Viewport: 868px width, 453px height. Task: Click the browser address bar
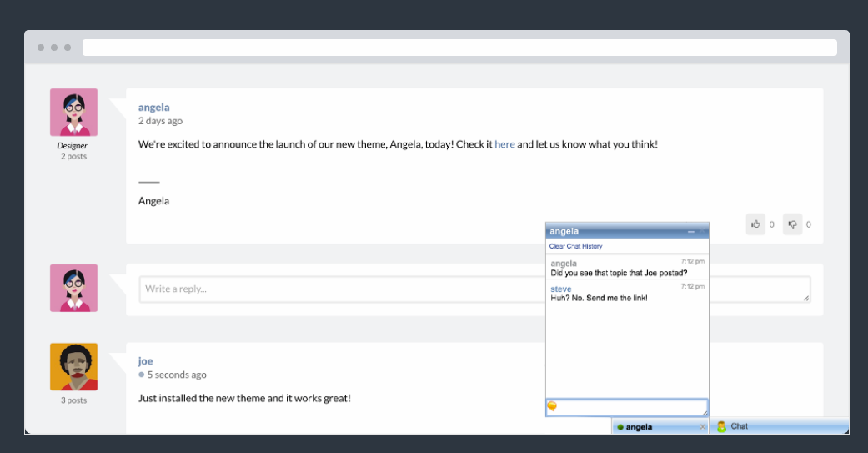(x=459, y=48)
